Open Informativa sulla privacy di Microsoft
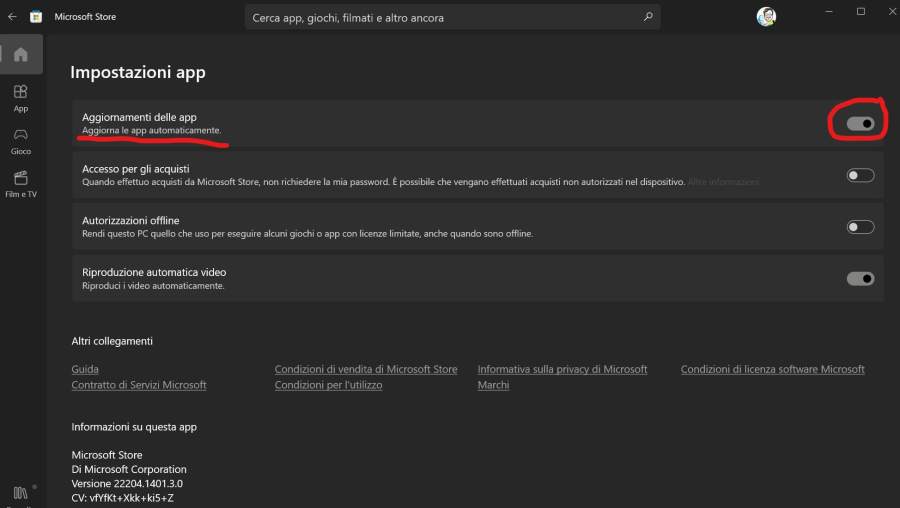This screenshot has width=900, height=508. (562, 369)
